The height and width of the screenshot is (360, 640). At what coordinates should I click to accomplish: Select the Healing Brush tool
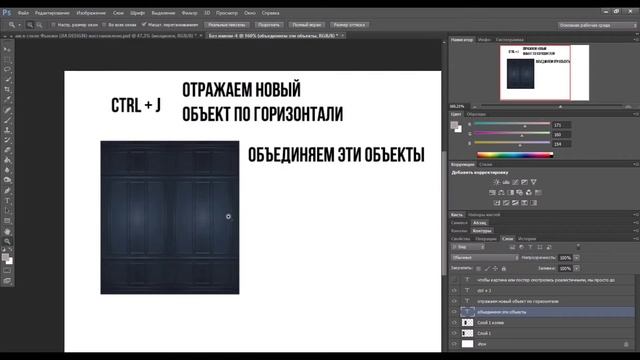(7, 110)
